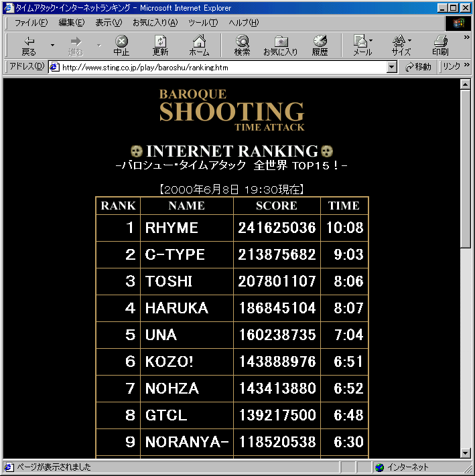Close the Internet Explorer window
475x476 pixels.
coord(465,7)
